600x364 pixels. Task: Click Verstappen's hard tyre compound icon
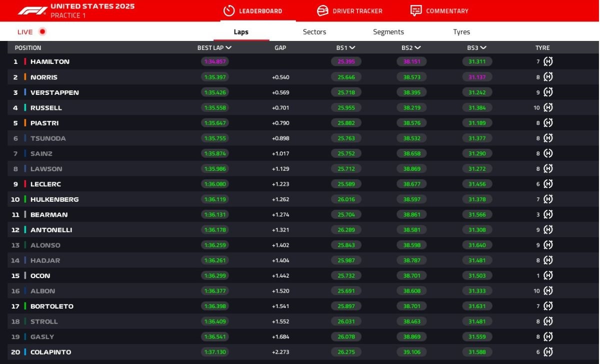548,92
